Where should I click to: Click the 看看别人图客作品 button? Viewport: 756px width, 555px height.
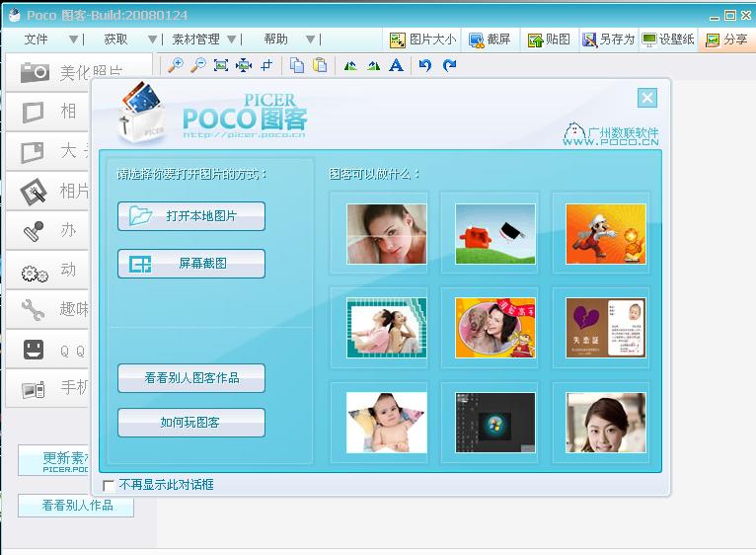(x=191, y=378)
